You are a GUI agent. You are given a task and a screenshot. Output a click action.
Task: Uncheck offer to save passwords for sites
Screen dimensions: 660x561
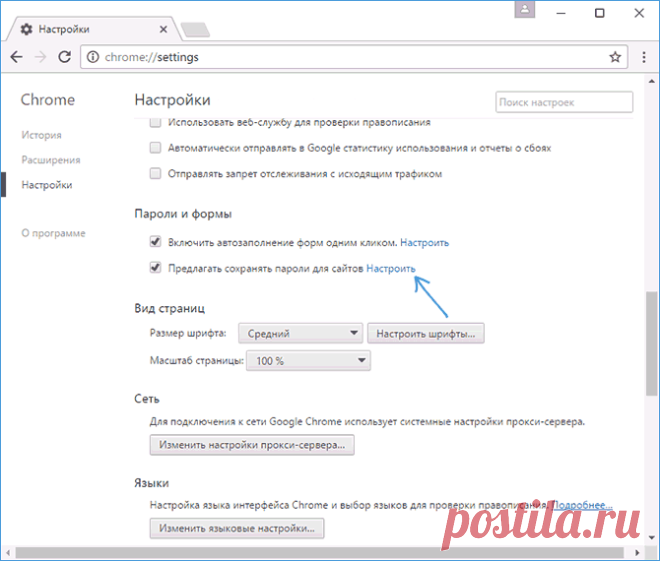[155, 268]
